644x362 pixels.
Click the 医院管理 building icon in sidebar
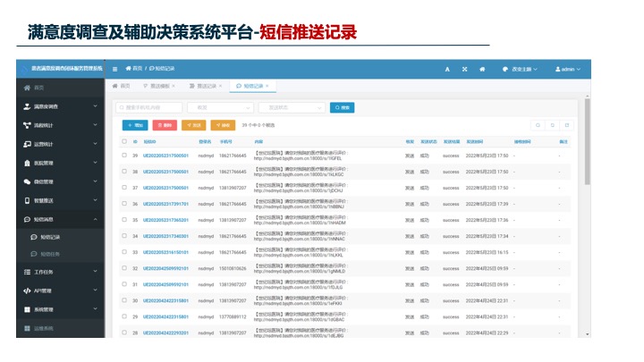pos(27,163)
